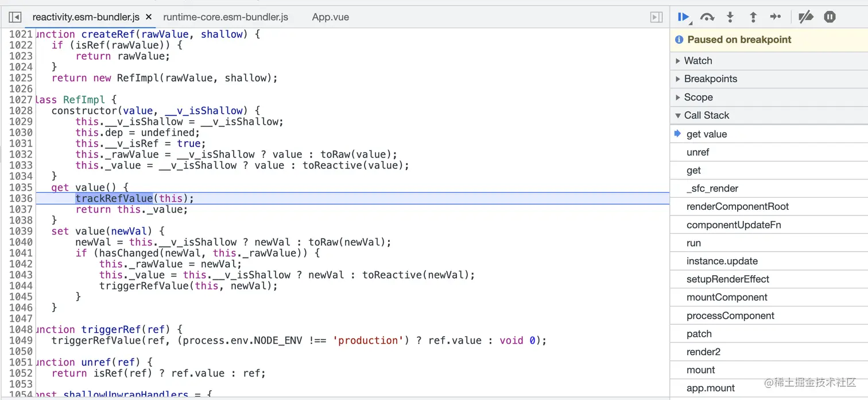Collapse the Call Stack section
This screenshot has width=868, height=400.
coord(706,116)
